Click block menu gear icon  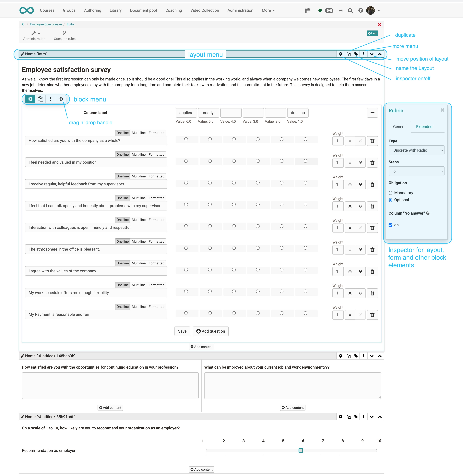(30, 99)
